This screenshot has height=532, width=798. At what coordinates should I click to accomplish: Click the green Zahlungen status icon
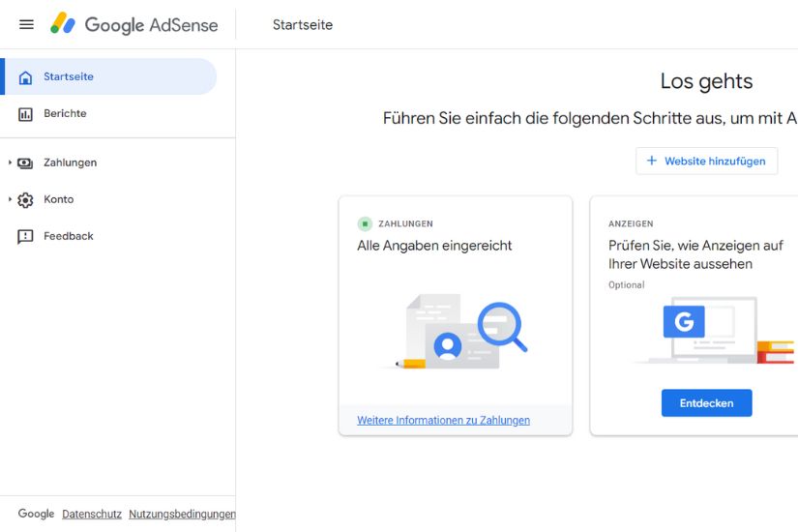(365, 223)
